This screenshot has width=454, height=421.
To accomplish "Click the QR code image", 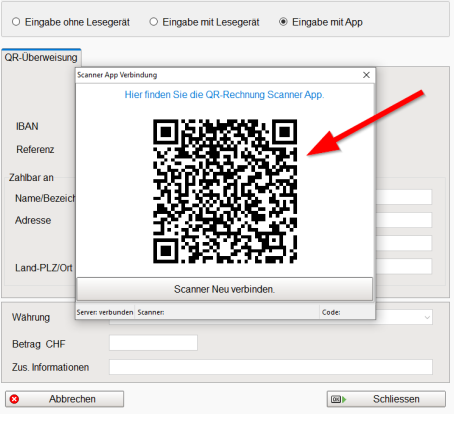I will point(225,191).
